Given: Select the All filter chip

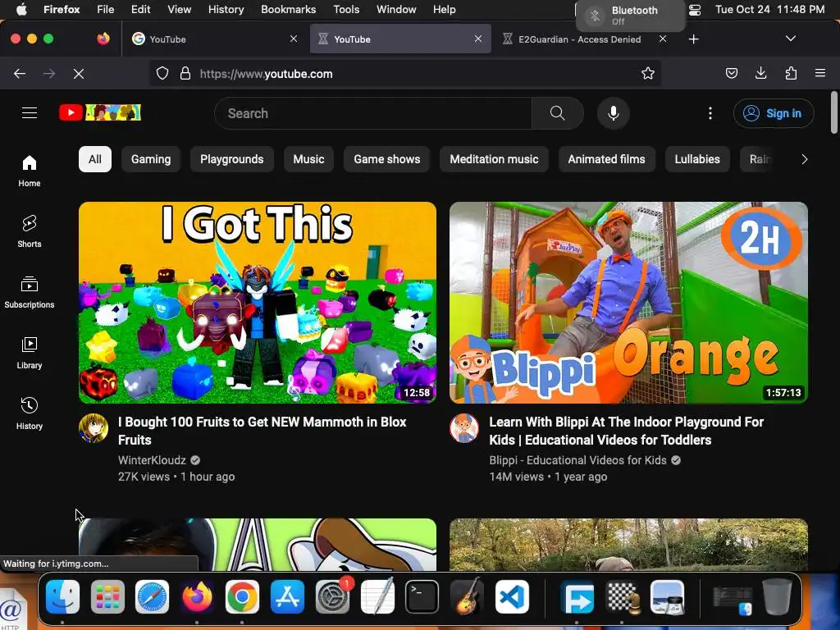Looking at the screenshot, I should coord(95,159).
